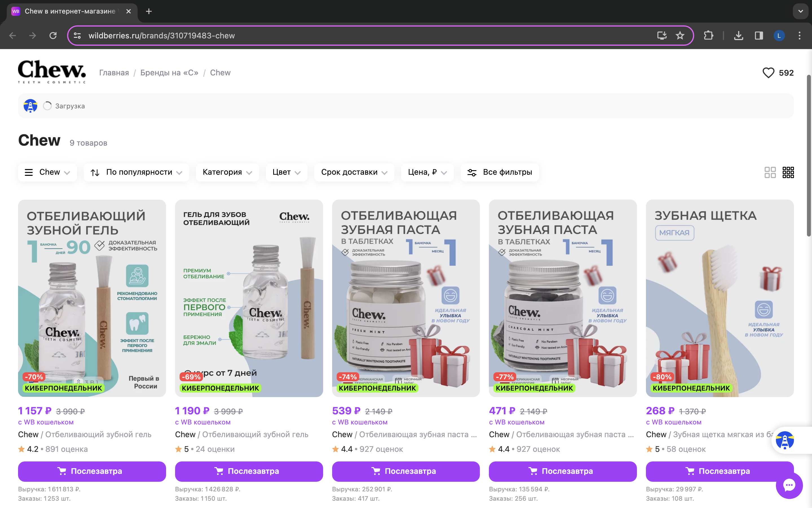Switch to small grid view icon

[788, 172]
